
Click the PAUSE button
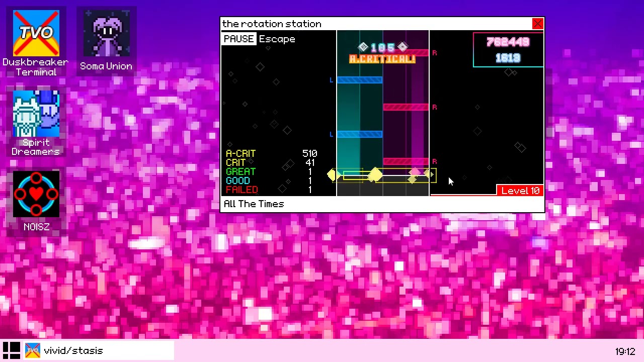pyautogui.click(x=238, y=39)
